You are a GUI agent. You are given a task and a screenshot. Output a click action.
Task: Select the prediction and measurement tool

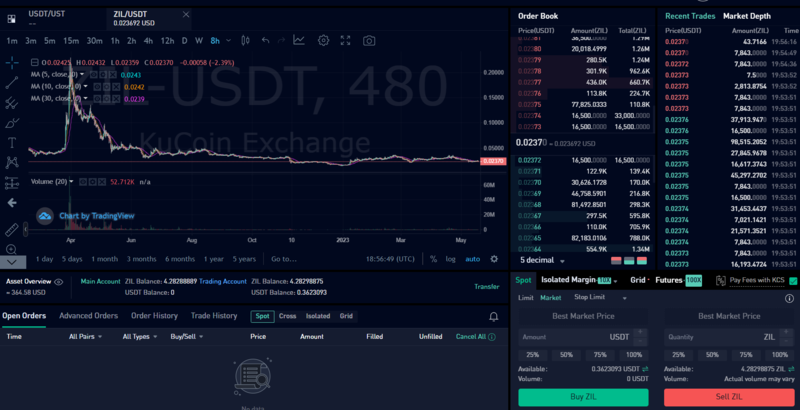tap(12, 183)
